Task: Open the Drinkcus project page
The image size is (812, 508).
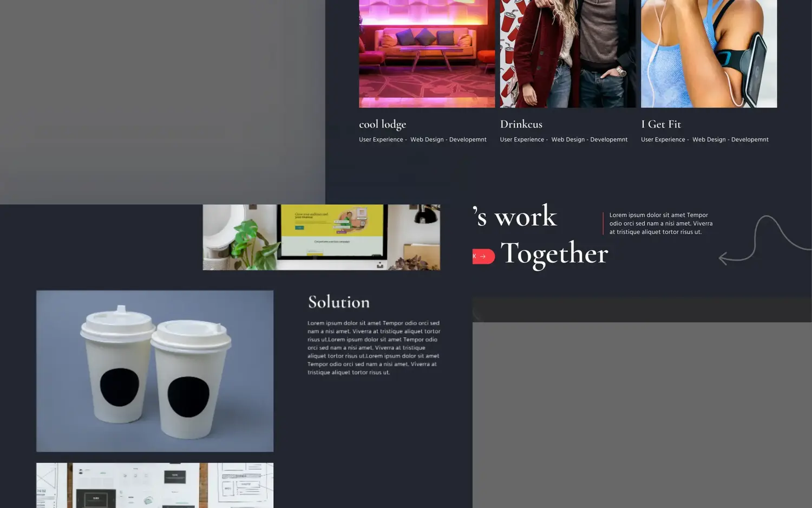Action: click(521, 124)
